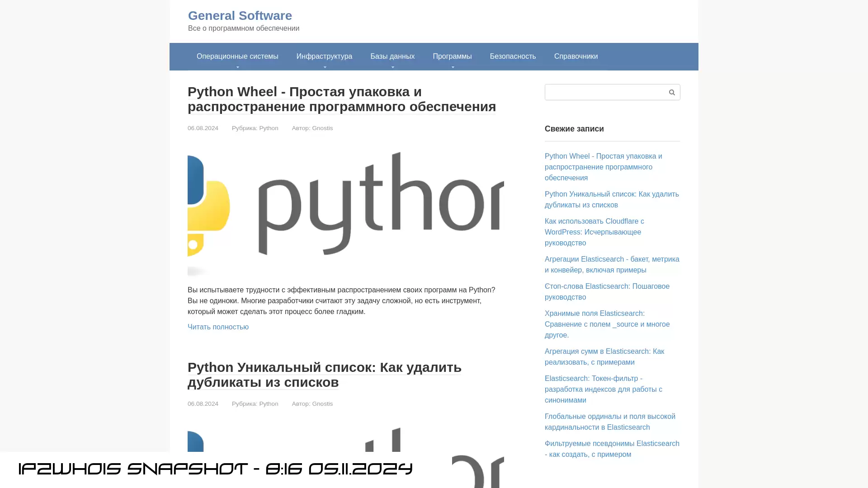Open the Справочники menu item
Screen dimensions: 868x488
tap(576, 56)
